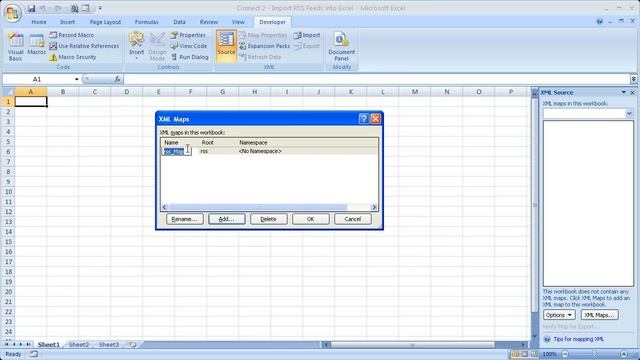
Task: Open the Insert ribbon tab
Action: pyautogui.click(x=67, y=22)
